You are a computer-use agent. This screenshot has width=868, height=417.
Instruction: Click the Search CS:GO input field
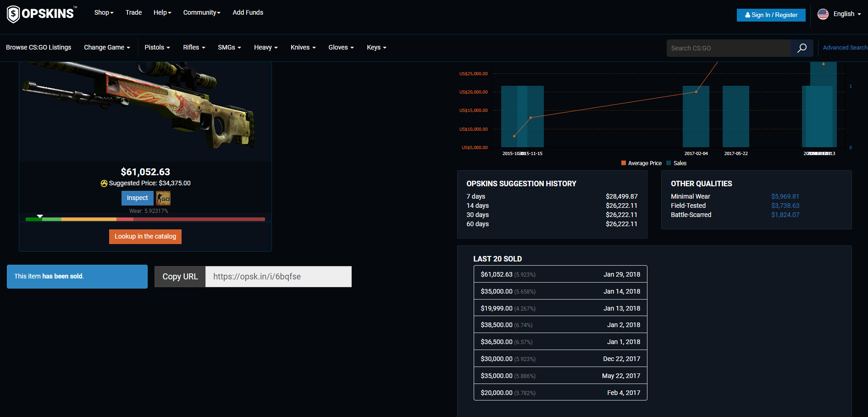(x=729, y=48)
